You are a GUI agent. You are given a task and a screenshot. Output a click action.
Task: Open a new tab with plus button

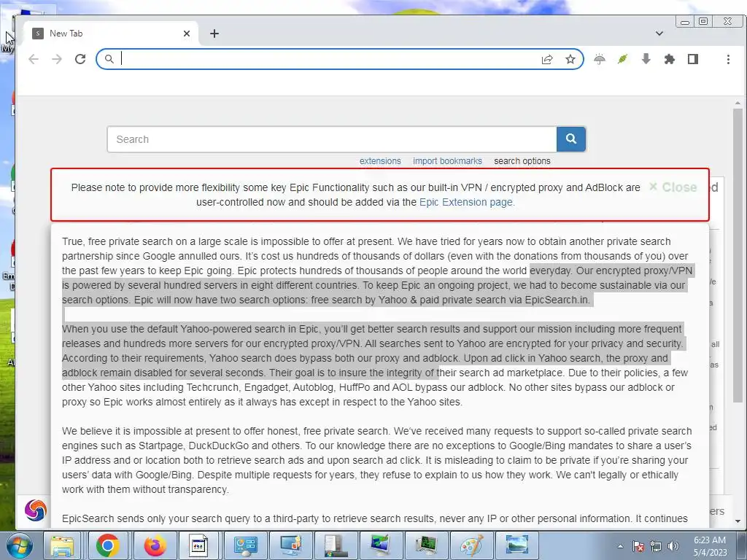coord(214,34)
